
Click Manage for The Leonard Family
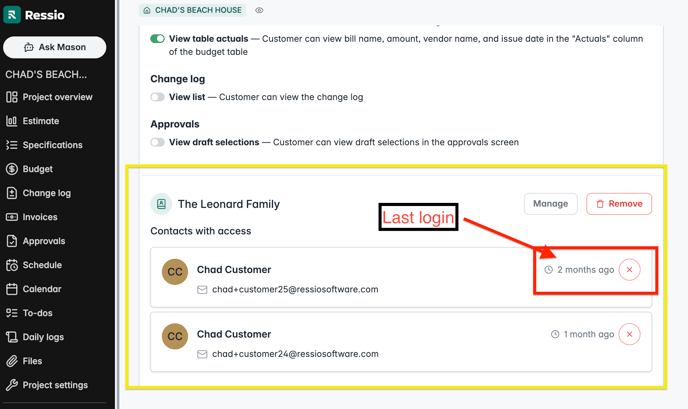[x=550, y=204]
